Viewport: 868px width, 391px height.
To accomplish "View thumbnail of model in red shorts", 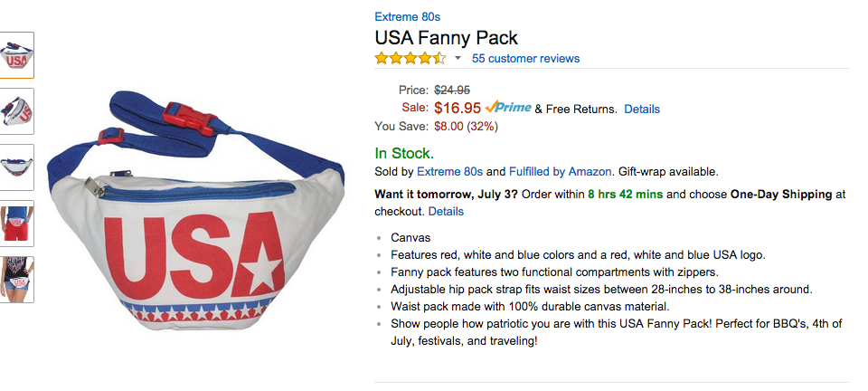I will [17, 224].
